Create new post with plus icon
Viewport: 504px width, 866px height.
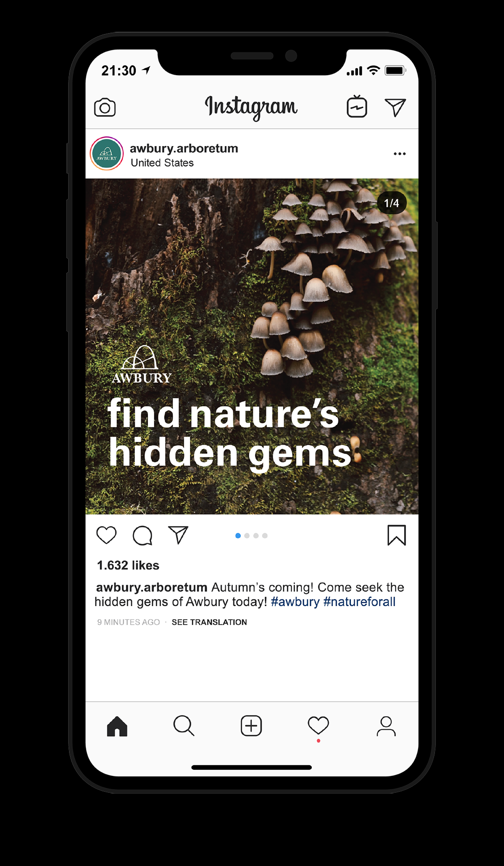(x=251, y=726)
